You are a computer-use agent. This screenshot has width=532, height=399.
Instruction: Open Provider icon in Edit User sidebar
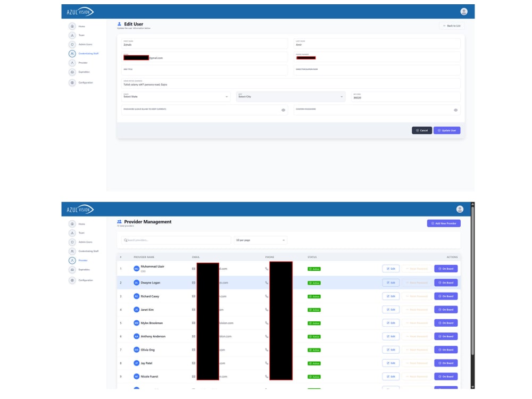[72, 63]
